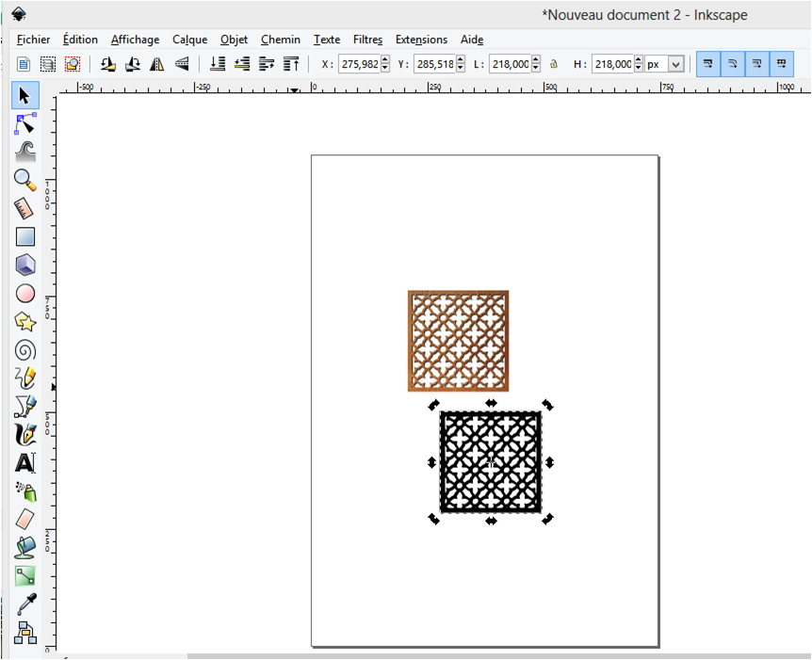This screenshot has width=812, height=660.
Task: Open the Affichage menu
Action: click(x=135, y=40)
